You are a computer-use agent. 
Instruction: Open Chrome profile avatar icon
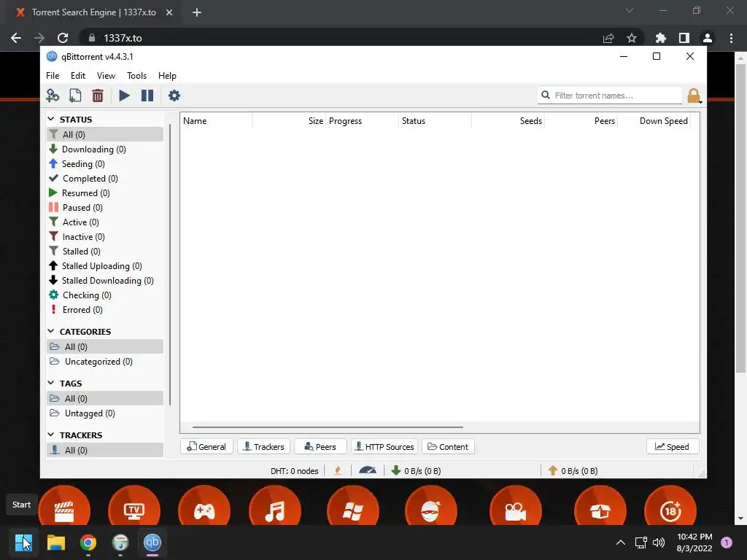pos(708,38)
